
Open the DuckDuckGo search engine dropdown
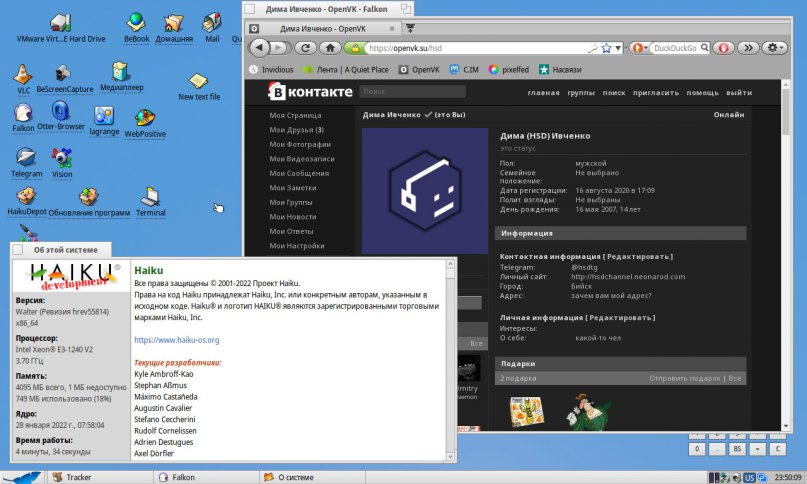pos(638,47)
